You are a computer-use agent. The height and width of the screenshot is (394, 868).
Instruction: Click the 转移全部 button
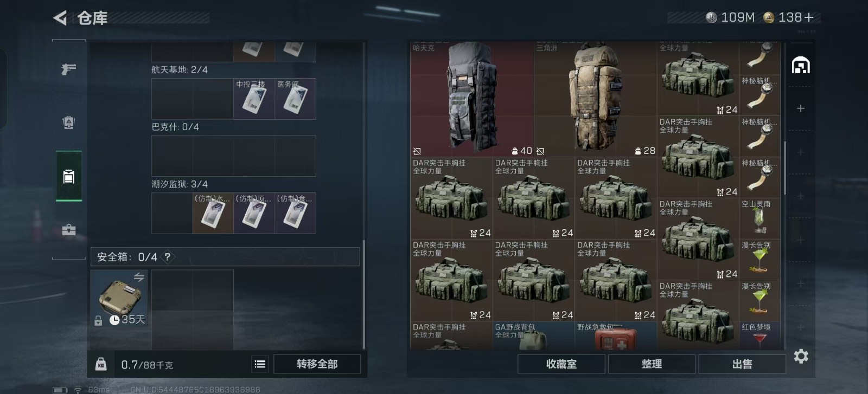(x=317, y=364)
